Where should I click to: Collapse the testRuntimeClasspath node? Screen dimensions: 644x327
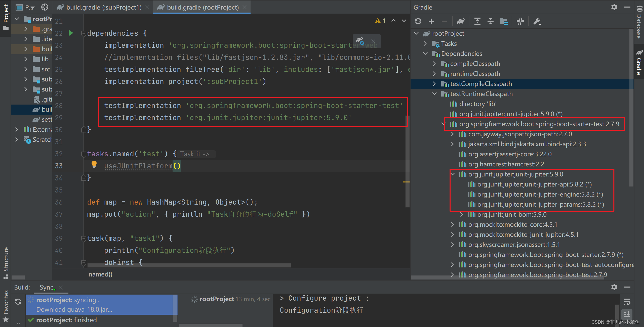pos(434,94)
